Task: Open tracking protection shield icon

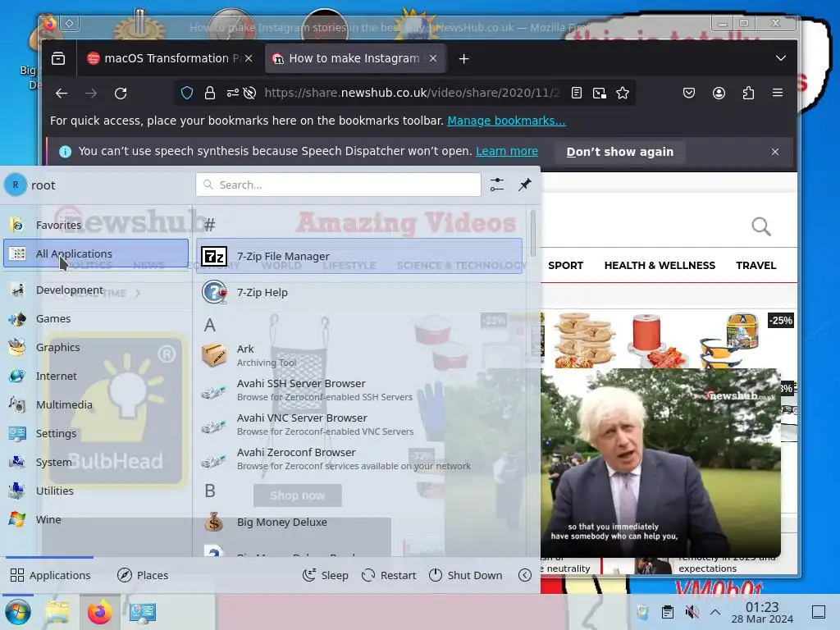Action: 187,94
